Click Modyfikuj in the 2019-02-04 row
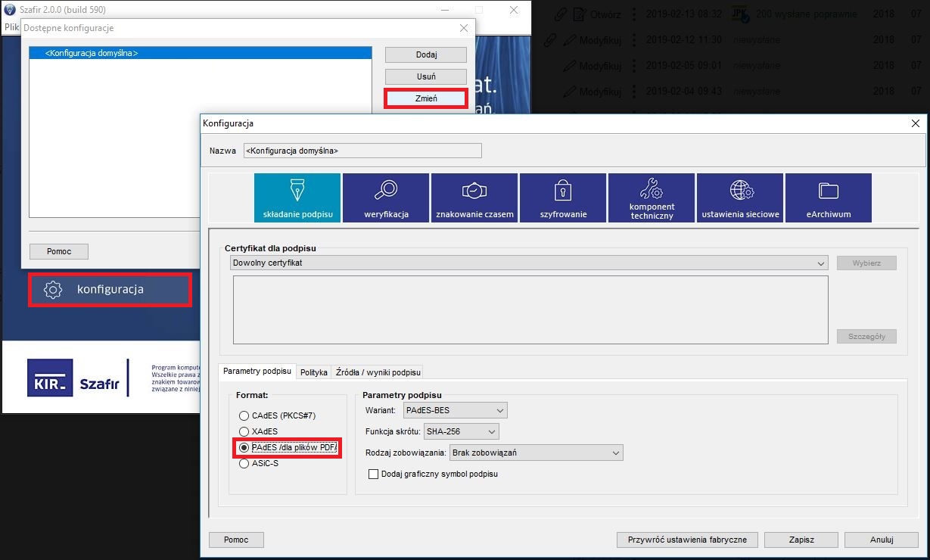The width and height of the screenshot is (930, 560). tap(600, 92)
